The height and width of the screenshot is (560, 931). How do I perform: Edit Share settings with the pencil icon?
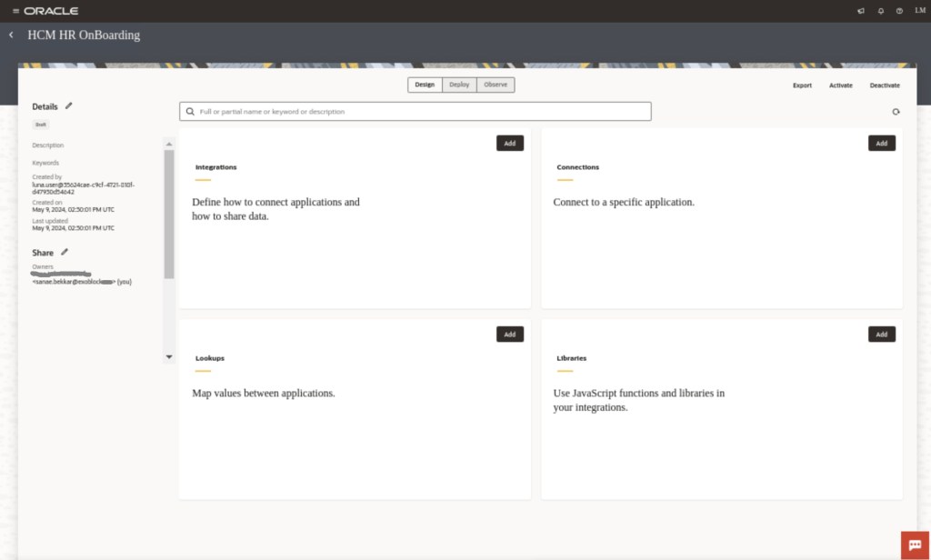pyautogui.click(x=65, y=252)
